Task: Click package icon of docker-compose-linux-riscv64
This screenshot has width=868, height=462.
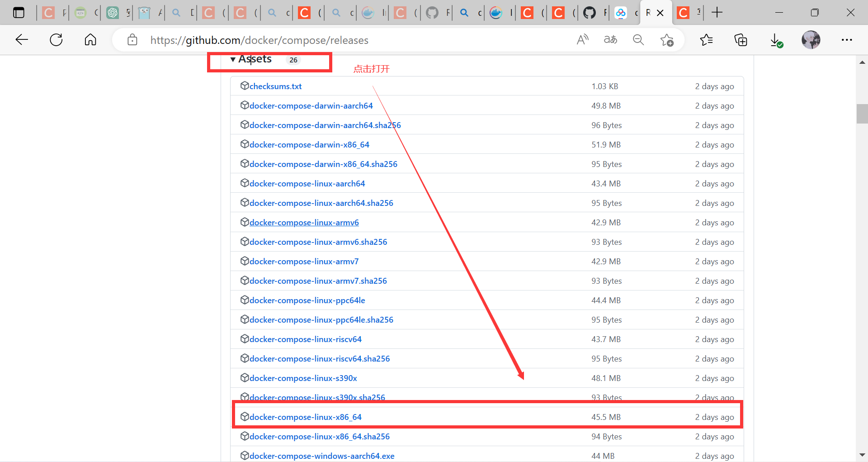Action: [245, 339]
